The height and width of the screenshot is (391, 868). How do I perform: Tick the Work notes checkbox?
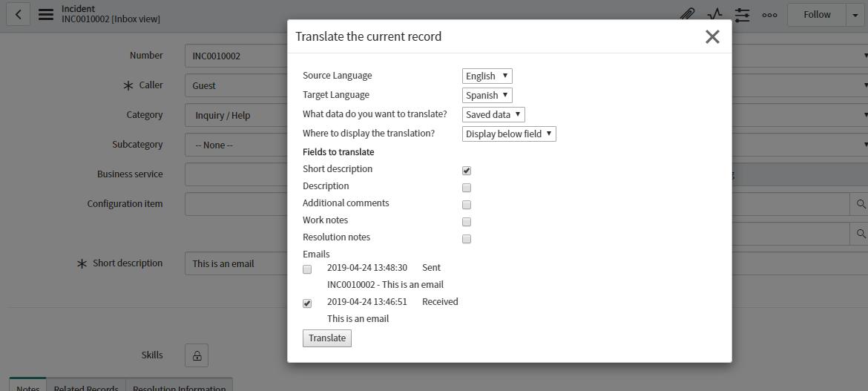467,222
